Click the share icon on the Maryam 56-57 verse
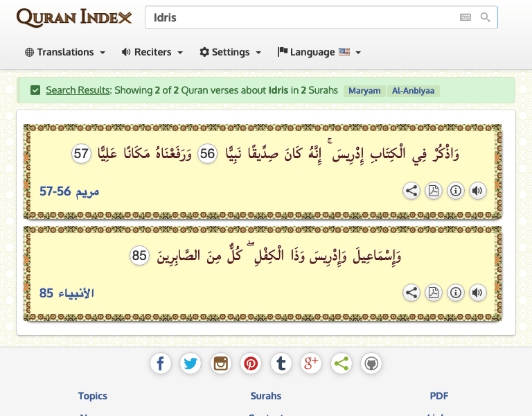 pos(411,191)
